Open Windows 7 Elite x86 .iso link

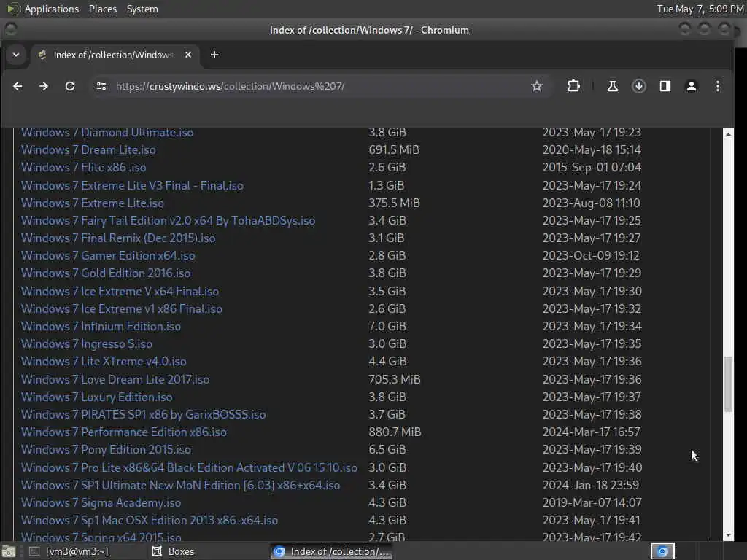83,168
